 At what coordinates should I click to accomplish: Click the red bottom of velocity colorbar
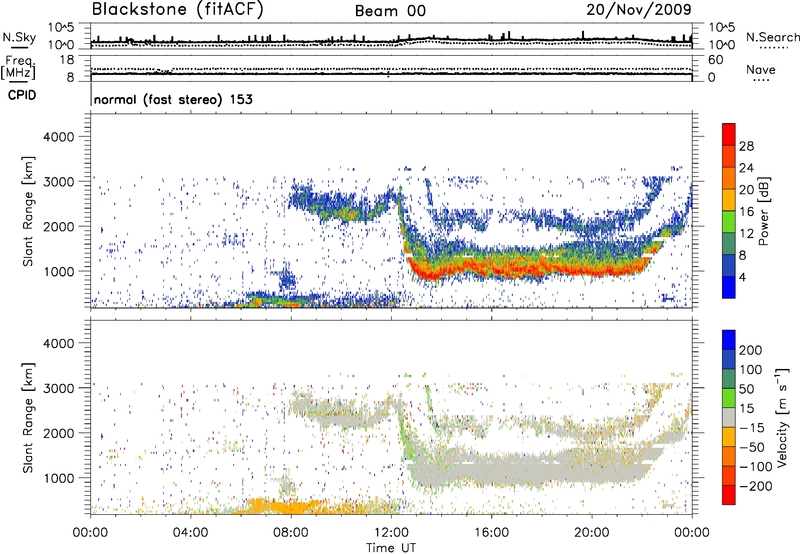click(729, 495)
